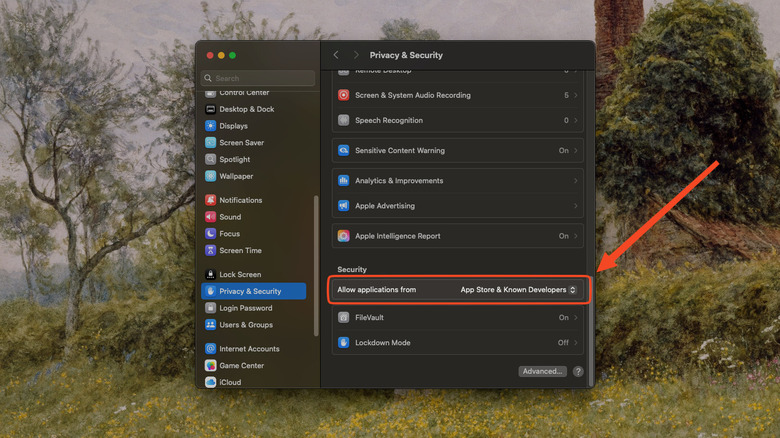Go back with the left chevron
780x438 pixels.
pos(336,55)
